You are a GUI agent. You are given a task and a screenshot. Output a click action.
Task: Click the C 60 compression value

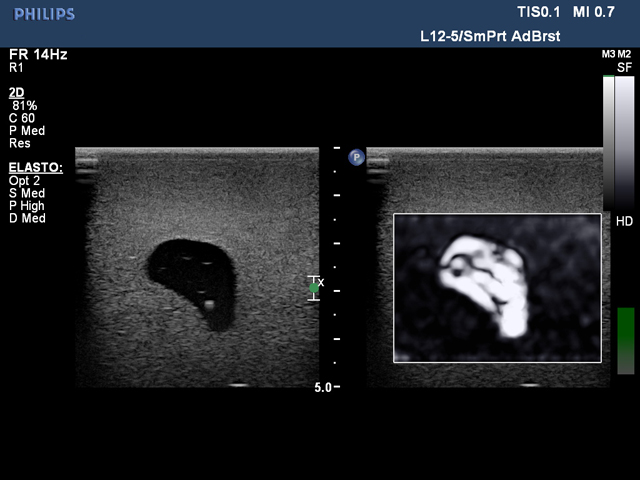click(x=22, y=117)
